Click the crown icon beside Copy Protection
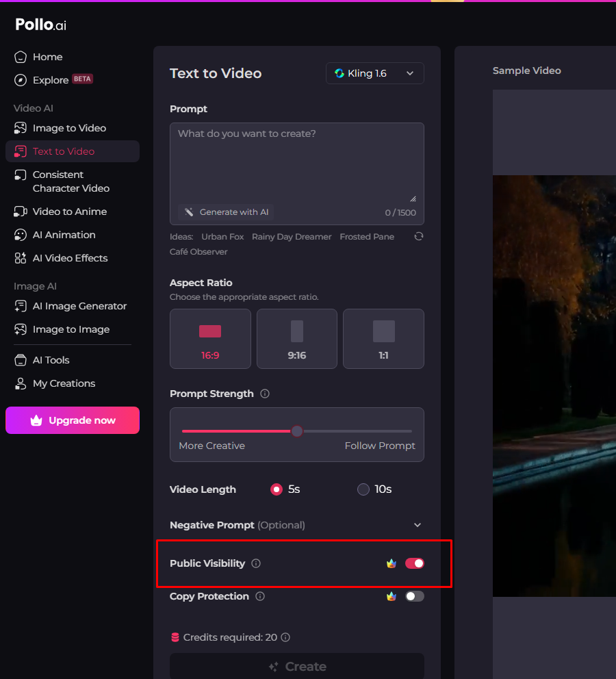 click(x=392, y=596)
